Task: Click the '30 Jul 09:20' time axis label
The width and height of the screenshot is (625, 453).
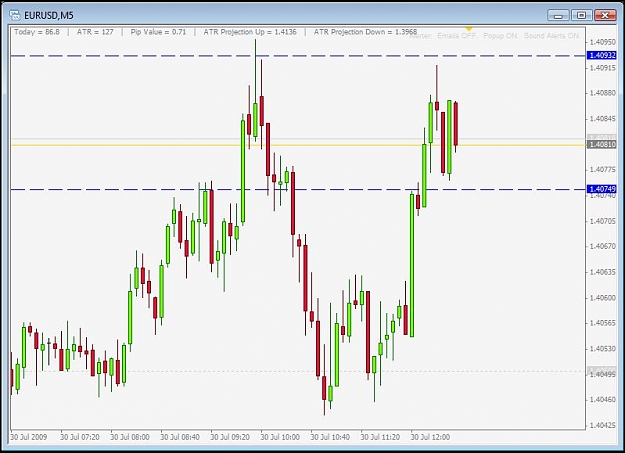Action: [x=230, y=437]
